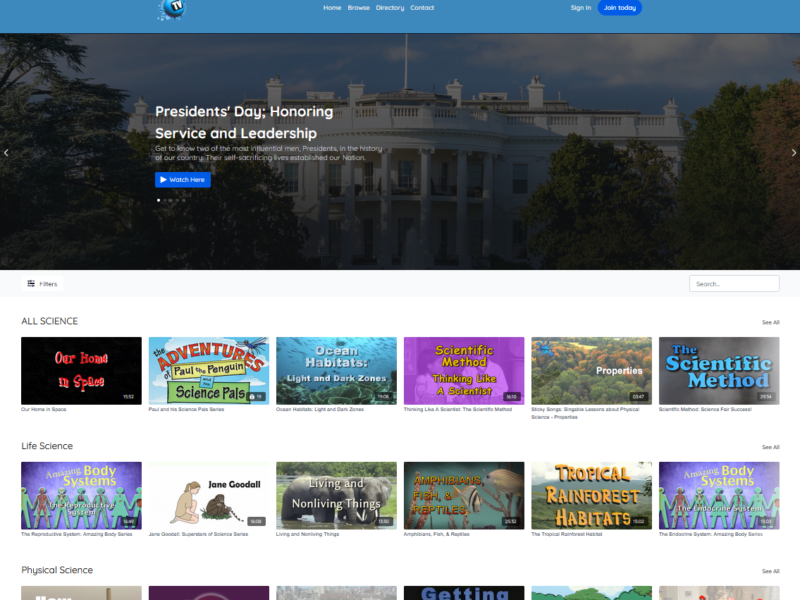Open the Filters icon button
Image resolution: width=800 pixels, height=600 pixels.
click(42, 284)
